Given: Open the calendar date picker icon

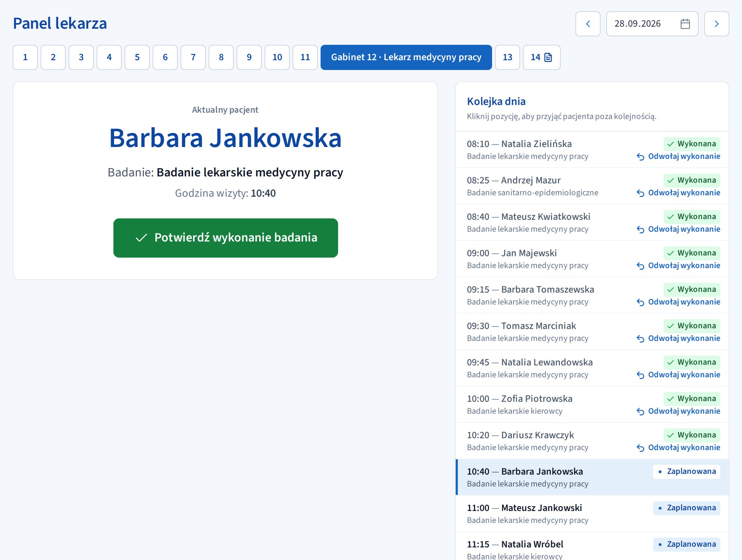Looking at the screenshot, I should coord(685,24).
